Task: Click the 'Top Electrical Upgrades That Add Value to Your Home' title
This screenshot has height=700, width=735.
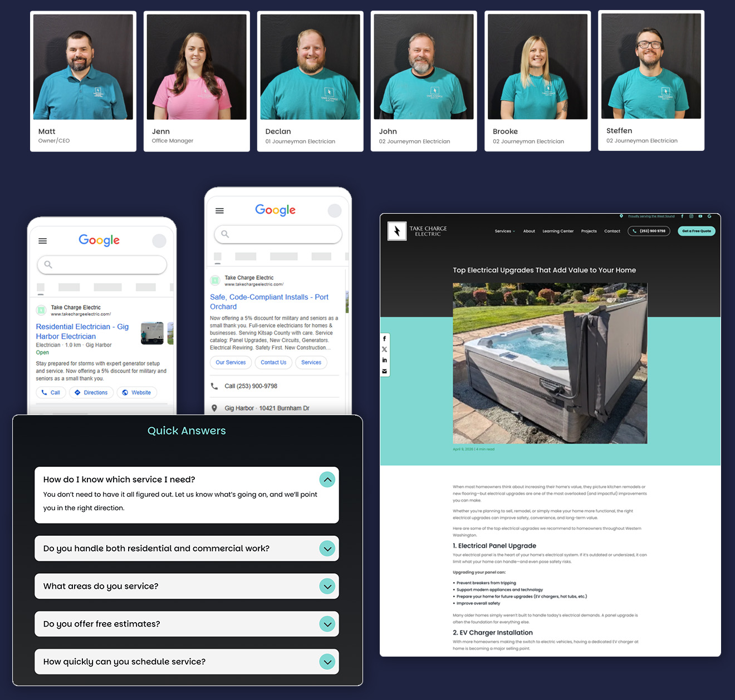Action: click(544, 270)
